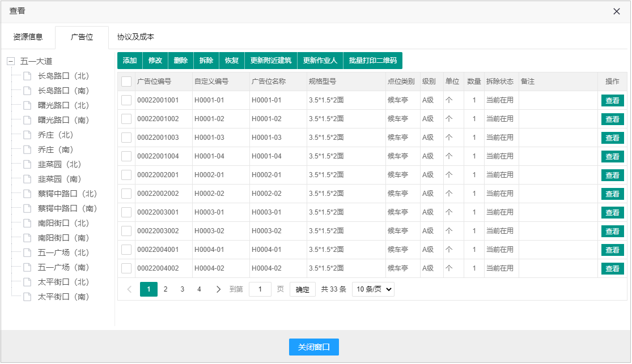Click 查看 for row 00022002001
Screen dimensions: 632x364
[612, 175]
